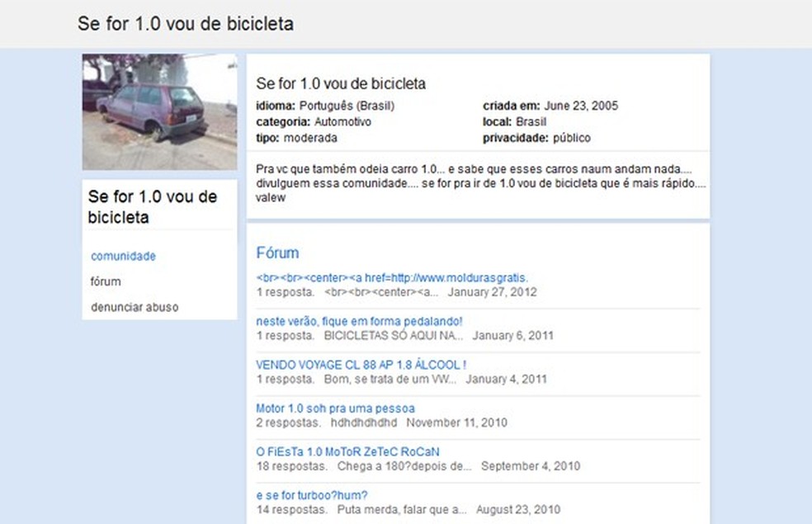The image size is (812, 524).
Task: Select the Automotivo category value
Action: click(342, 121)
